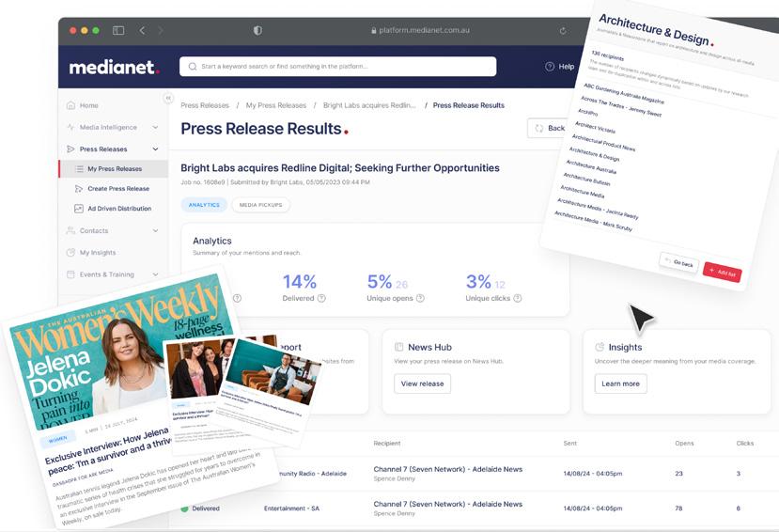Open Bright Labs acquires Redlin... breadcrumb
Viewport: 779px width, 532px height.
pos(369,105)
